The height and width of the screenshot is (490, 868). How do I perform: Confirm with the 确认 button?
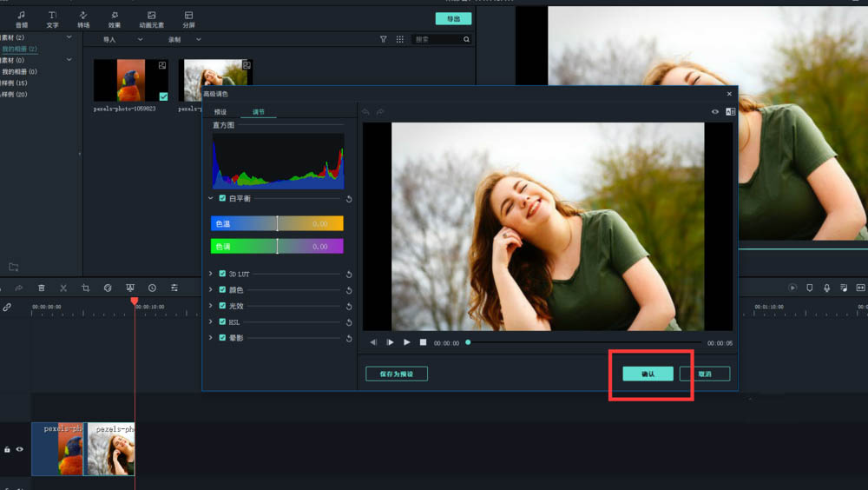648,374
